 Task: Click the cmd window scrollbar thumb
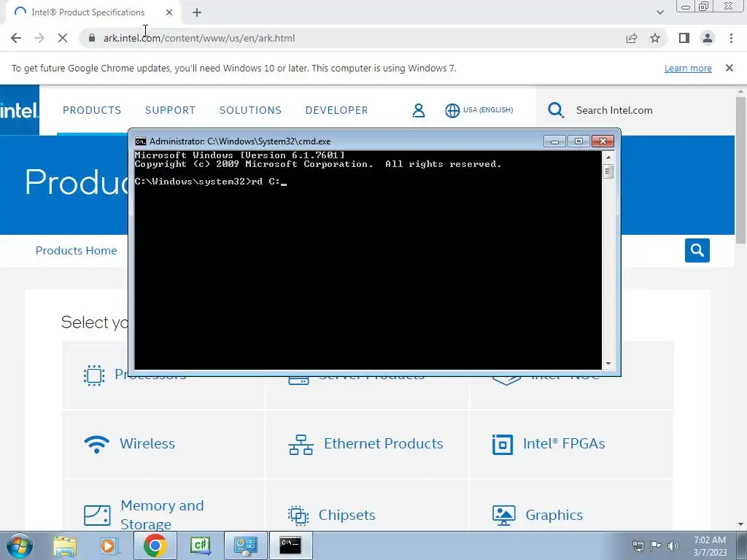pyautogui.click(x=608, y=171)
